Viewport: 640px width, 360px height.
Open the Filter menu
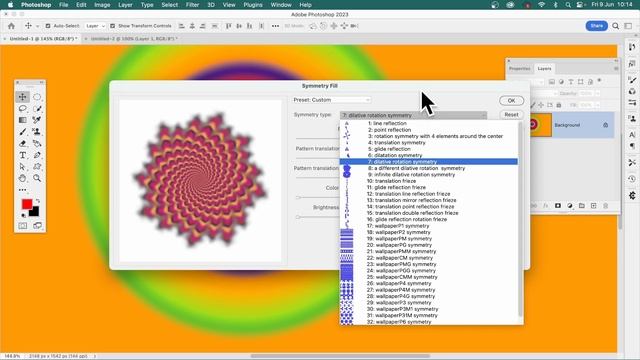[192, 5]
